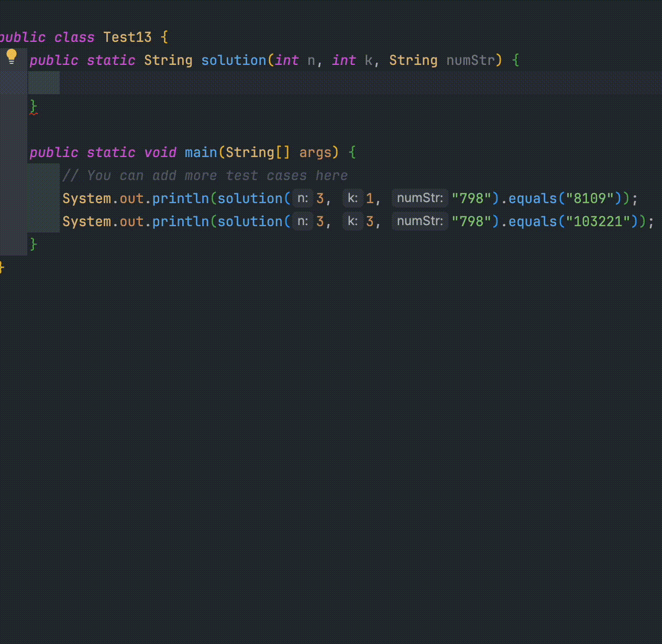The image size is (662, 644).
Task: Click the comment "You can add more test cases here"
Action: pyautogui.click(x=205, y=175)
